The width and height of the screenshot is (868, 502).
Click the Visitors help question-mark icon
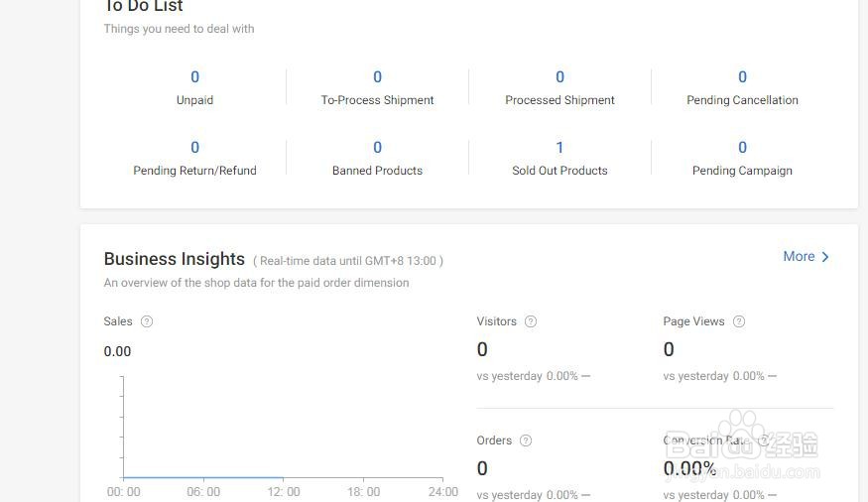pos(531,321)
